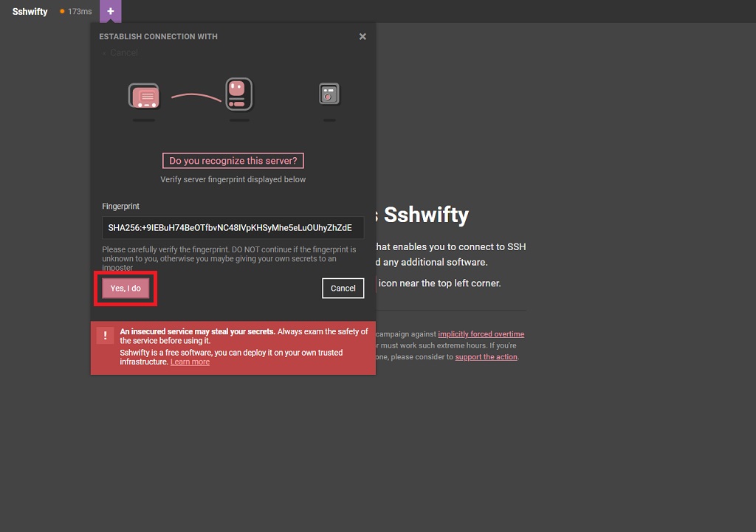Image resolution: width=756 pixels, height=532 pixels.
Task: Click the curved connection line between icons
Action: coord(196,96)
